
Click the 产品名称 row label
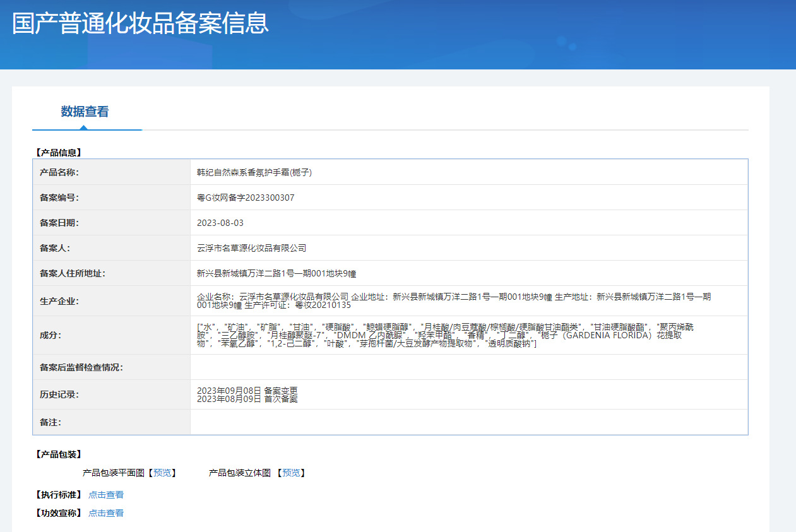pyautogui.click(x=59, y=172)
